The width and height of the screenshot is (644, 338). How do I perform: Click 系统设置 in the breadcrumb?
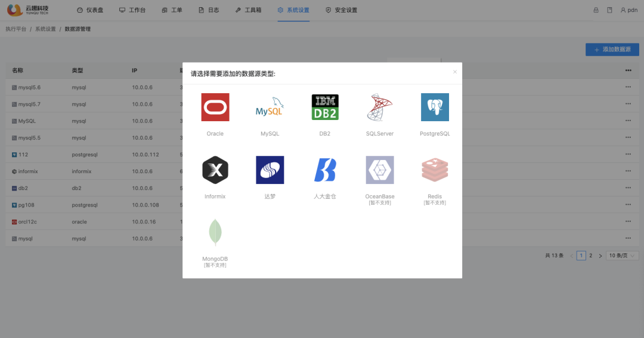(x=45, y=29)
